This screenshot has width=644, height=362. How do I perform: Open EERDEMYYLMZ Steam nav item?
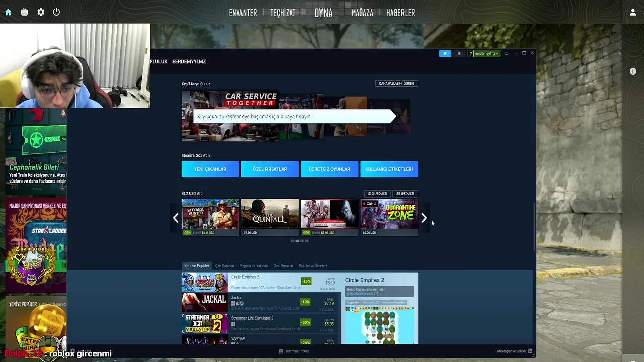click(x=189, y=61)
